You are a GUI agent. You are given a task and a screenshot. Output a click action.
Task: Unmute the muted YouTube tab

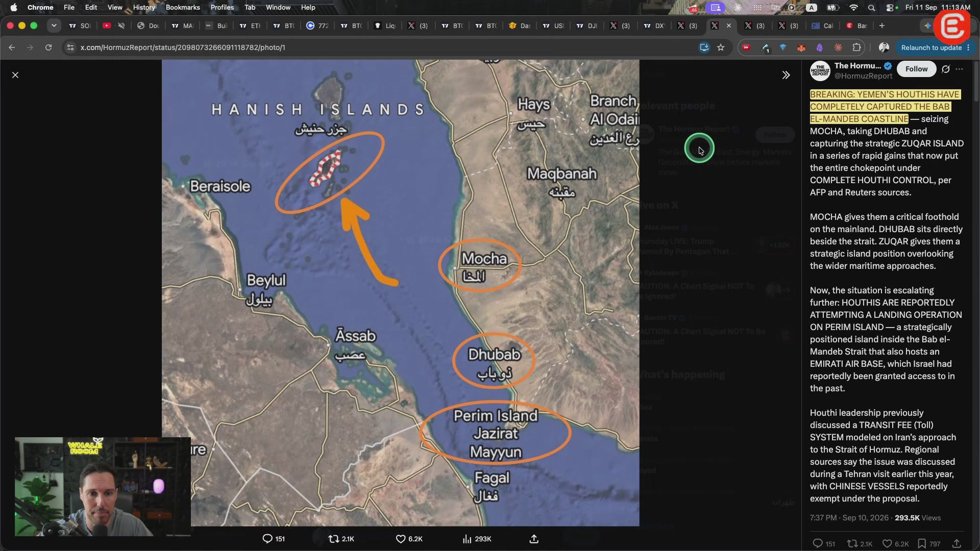point(121,26)
